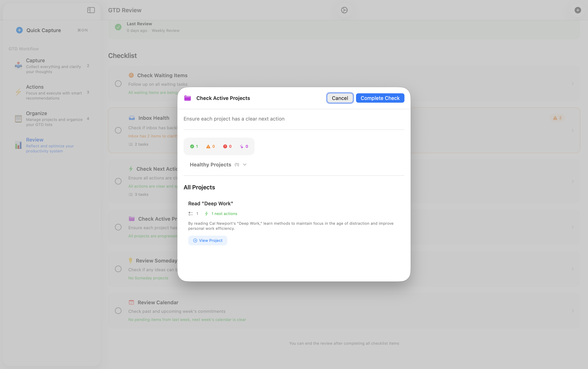The height and width of the screenshot is (369, 588).
Task: Mark Review Calendar checklist circle done
Action: coord(118,310)
